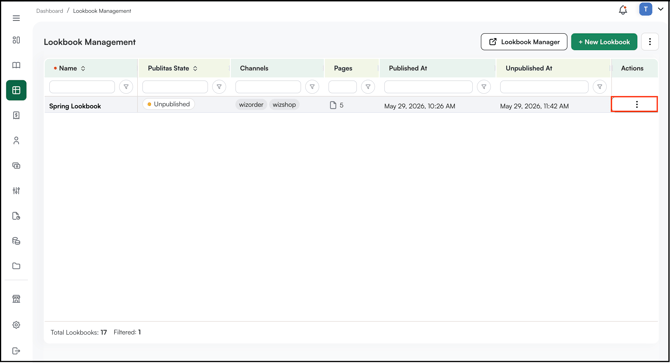Image resolution: width=670 pixels, height=363 pixels.
Task: Click the Unpublished status badge
Action: coord(168,104)
